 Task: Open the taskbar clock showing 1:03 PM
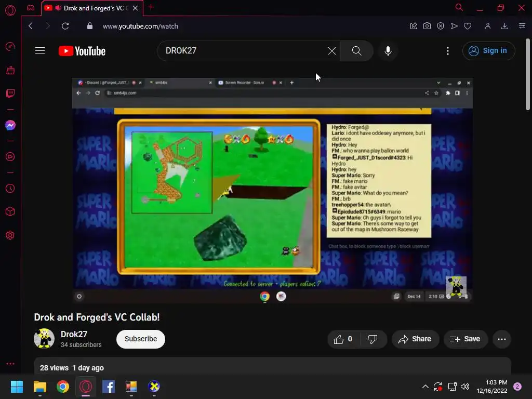pos(492,387)
